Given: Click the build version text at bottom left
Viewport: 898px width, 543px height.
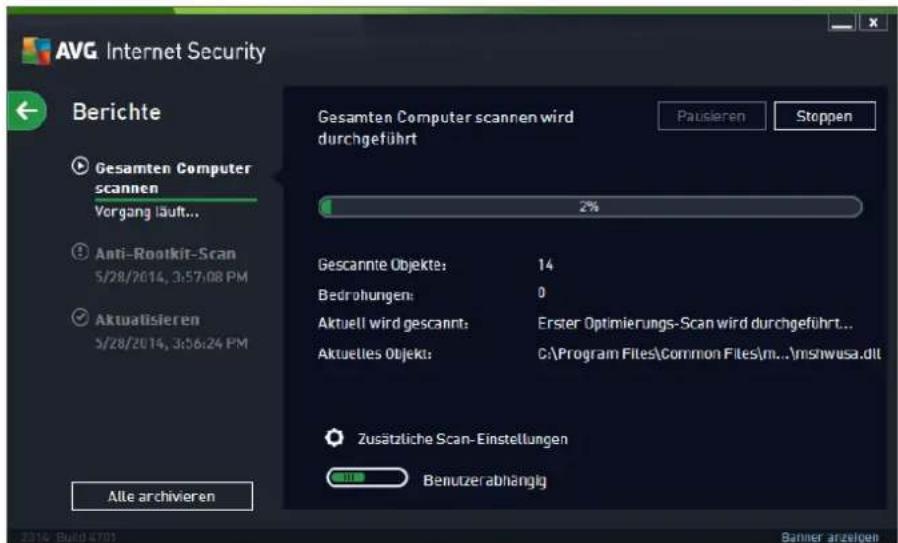Looking at the screenshot, I should pyautogui.click(x=69, y=537).
